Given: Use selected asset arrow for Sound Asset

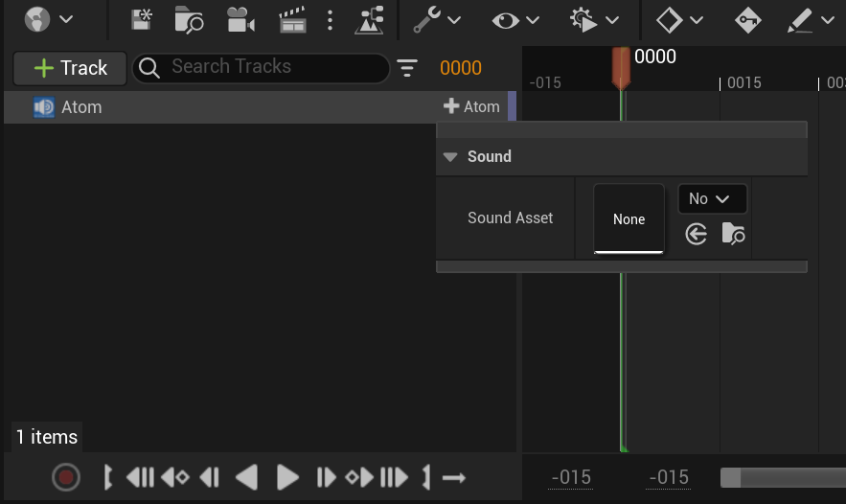Looking at the screenshot, I should (697, 233).
